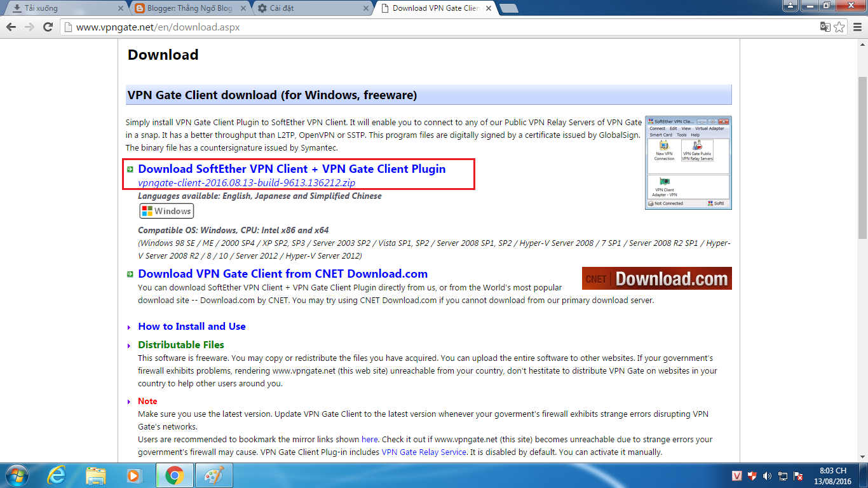Click 'Compatible OS: Windows, CPU: Intel x86 and x64'
Image resolution: width=868 pixels, height=488 pixels.
pyautogui.click(x=233, y=231)
